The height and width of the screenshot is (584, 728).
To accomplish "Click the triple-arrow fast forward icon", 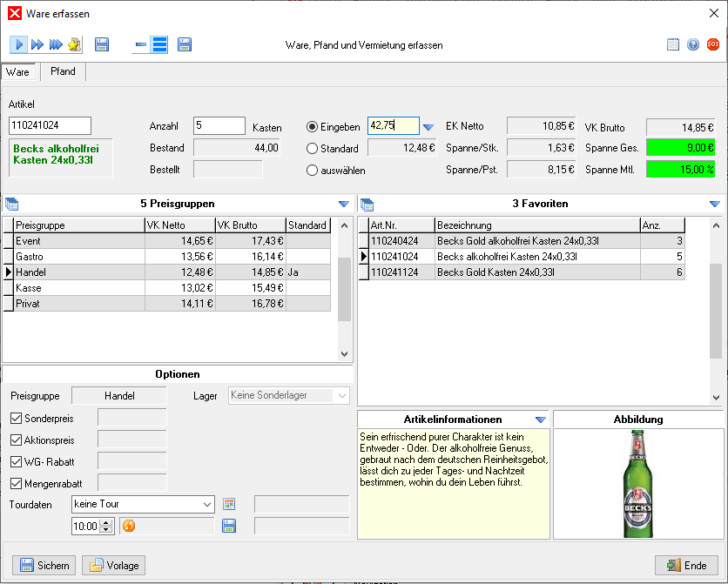I will coord(56,44).
